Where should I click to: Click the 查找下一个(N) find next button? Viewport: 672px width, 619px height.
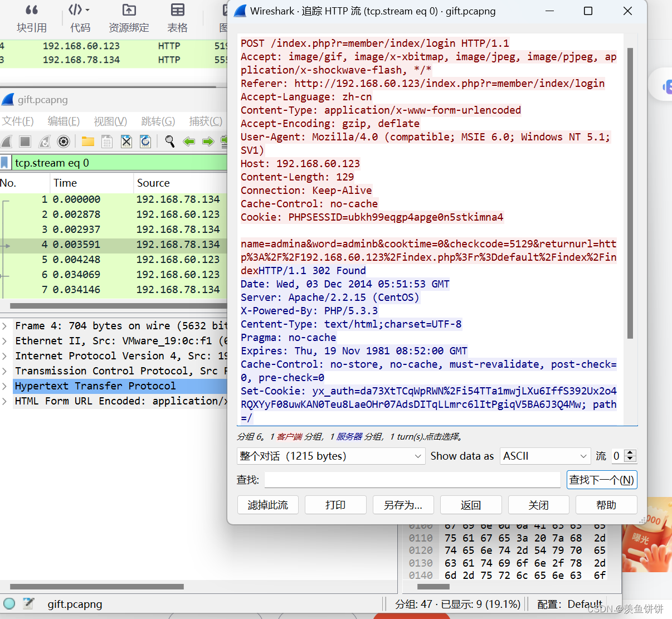tap(602, 480)
